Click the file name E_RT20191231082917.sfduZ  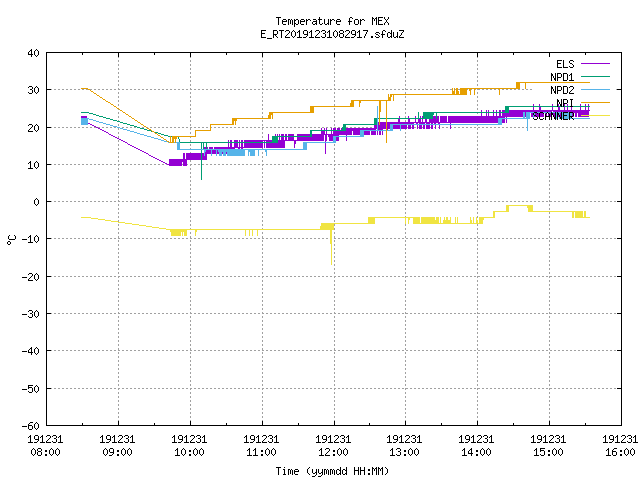click(332, 34)
